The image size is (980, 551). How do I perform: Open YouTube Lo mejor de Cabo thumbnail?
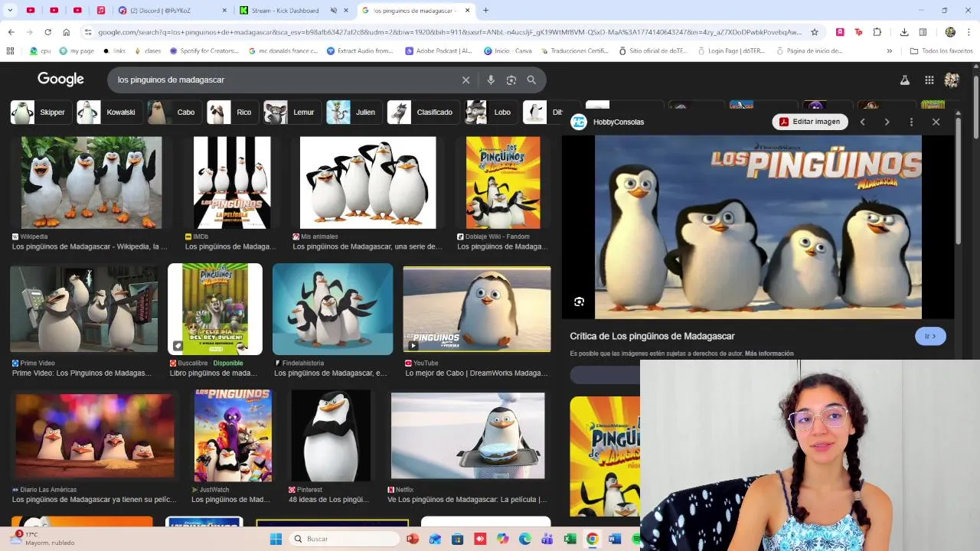coord(476,309)
